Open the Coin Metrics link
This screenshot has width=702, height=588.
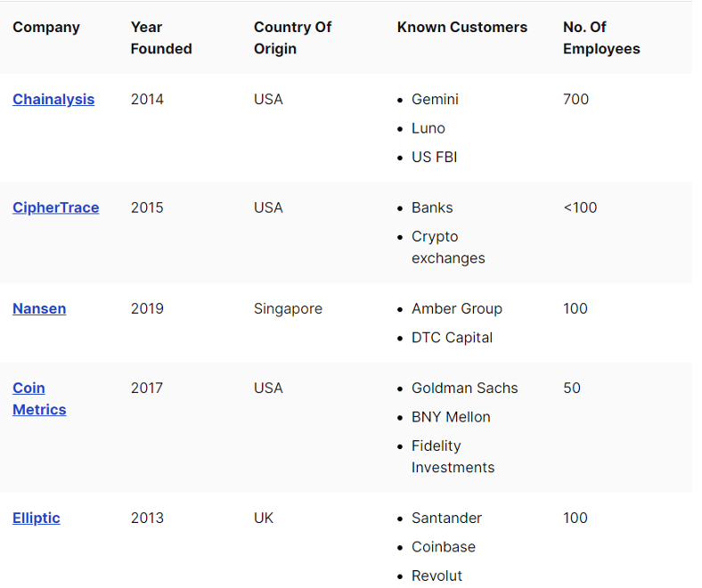(x=39, y=398)
